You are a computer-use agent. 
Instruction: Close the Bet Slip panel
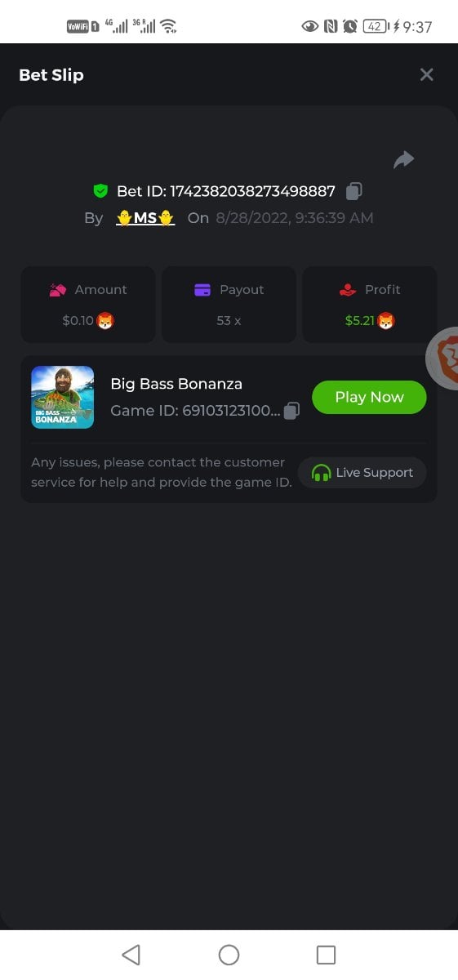click(x=426, y=75)
